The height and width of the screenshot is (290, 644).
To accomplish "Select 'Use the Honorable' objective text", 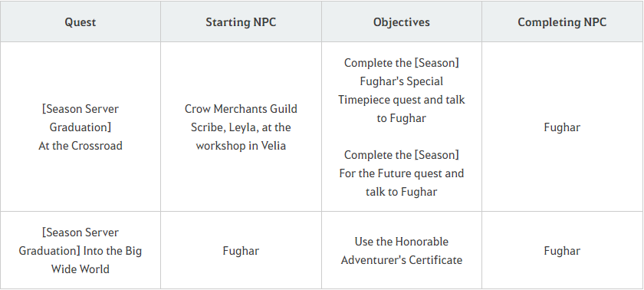I will [x=401, y=242].
